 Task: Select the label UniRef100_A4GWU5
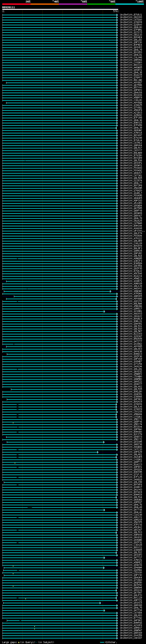pos(131,67)
